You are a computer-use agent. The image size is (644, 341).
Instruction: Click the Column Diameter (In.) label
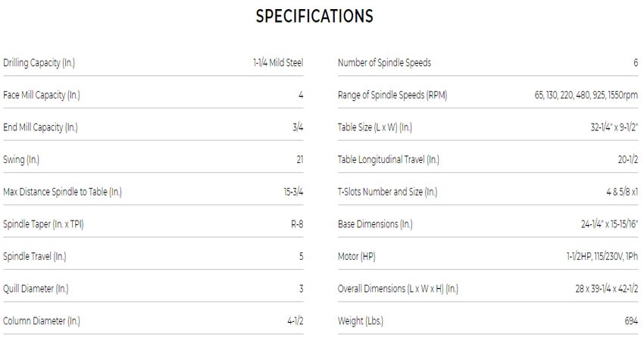(41, 321)
